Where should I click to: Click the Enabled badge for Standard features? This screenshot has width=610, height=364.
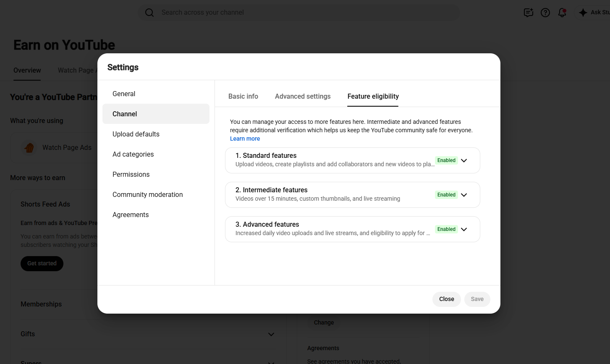tap(446, 160)
